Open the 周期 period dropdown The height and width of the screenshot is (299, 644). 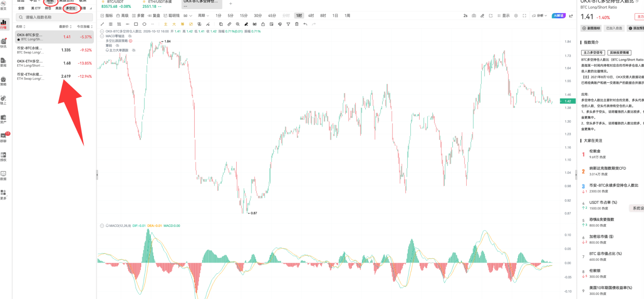[203, 16]
